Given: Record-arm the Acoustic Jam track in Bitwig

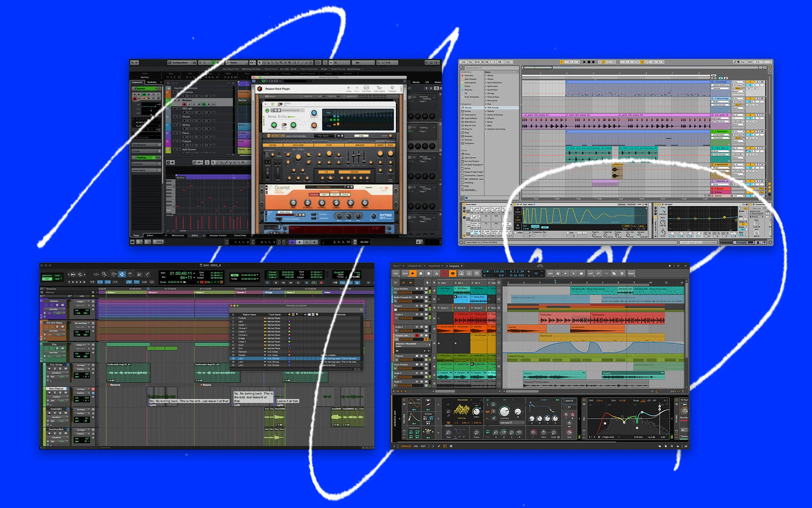Looking at the screenshot, I should pyautogui.click(x=417, y=335).
